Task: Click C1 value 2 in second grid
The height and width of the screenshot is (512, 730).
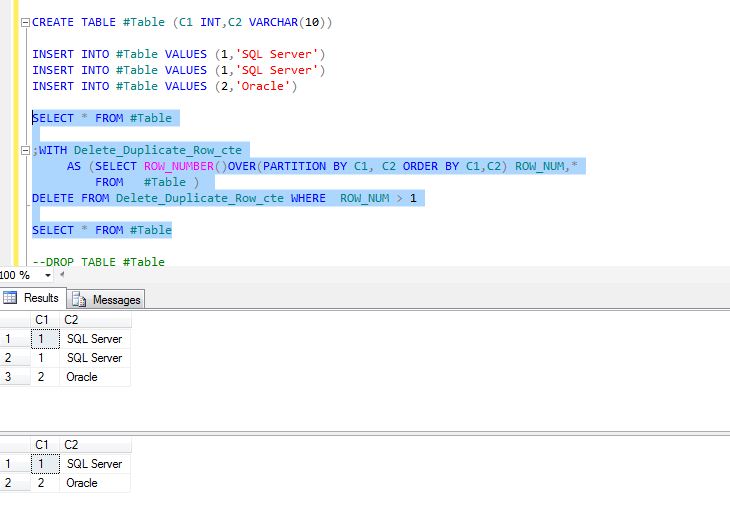Action: pyautogui.click(x=45, y=483)
